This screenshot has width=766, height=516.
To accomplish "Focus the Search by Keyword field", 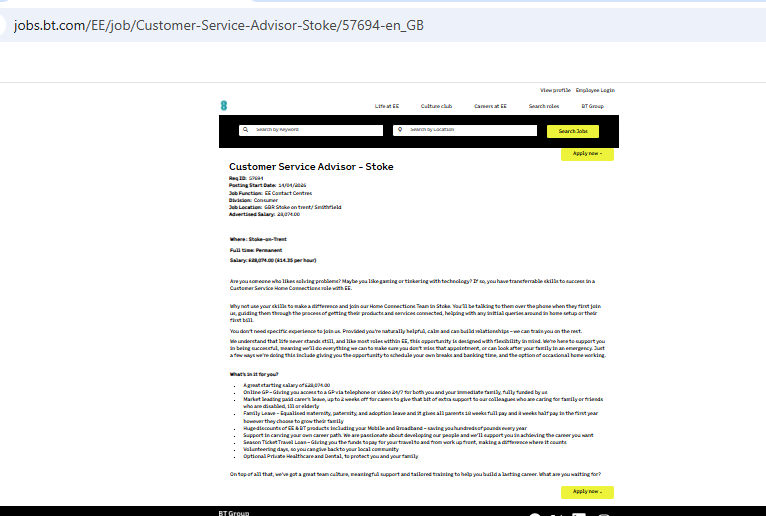I will [311, 130].
